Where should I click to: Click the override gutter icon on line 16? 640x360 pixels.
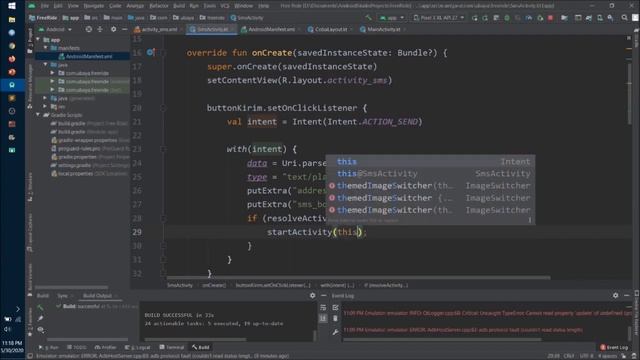150,52
